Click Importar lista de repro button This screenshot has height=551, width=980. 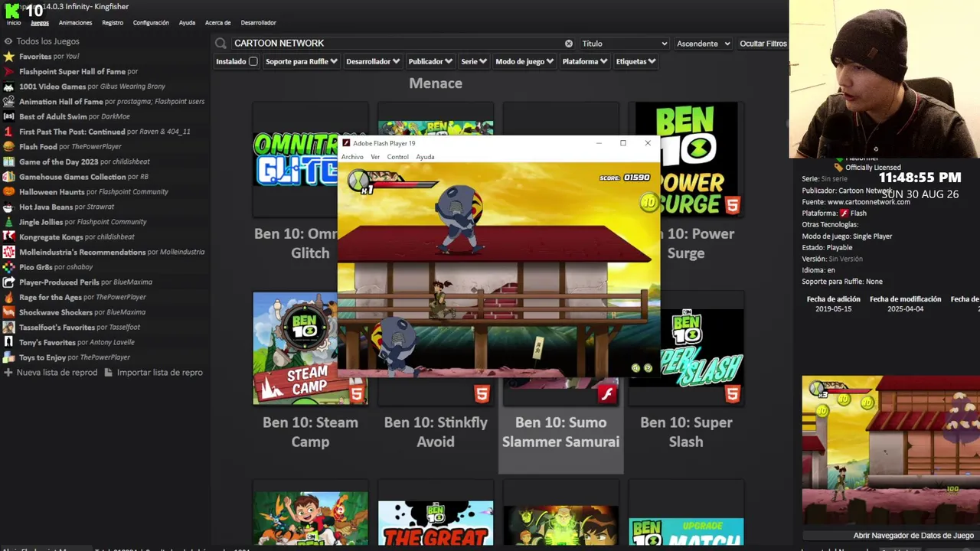153,373
